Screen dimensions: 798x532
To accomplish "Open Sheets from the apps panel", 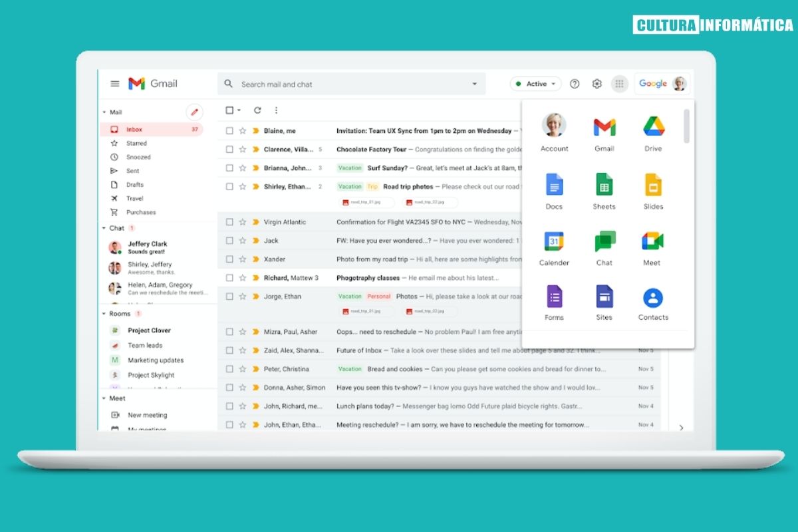I will 604,191.
